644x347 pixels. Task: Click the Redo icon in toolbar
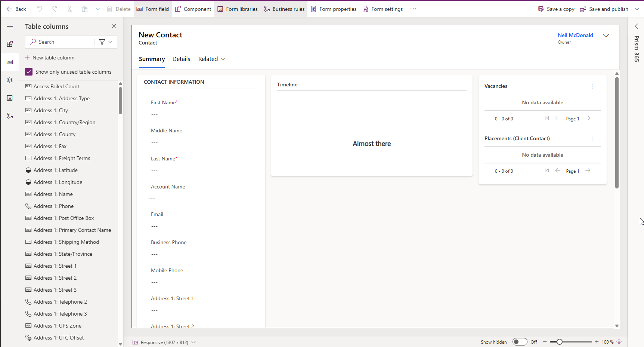pyautogui.click(x=55, y=9)
